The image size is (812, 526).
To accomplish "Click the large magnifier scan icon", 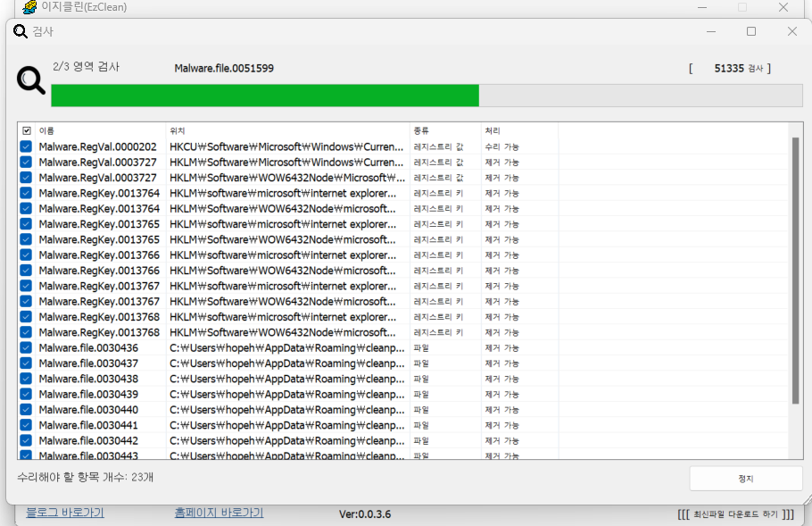I will pos(31,80).
